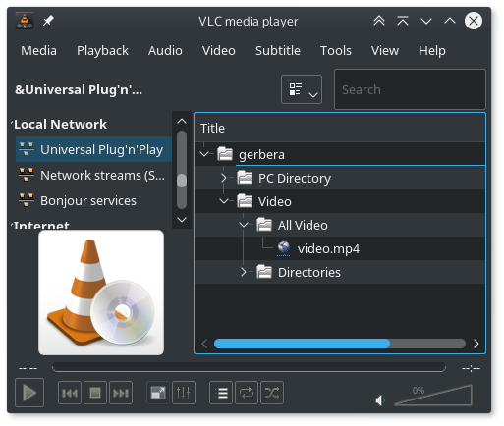Adjust the volume slider
The height and width of the screenshot is (426, 504).
tap(433, 396)
